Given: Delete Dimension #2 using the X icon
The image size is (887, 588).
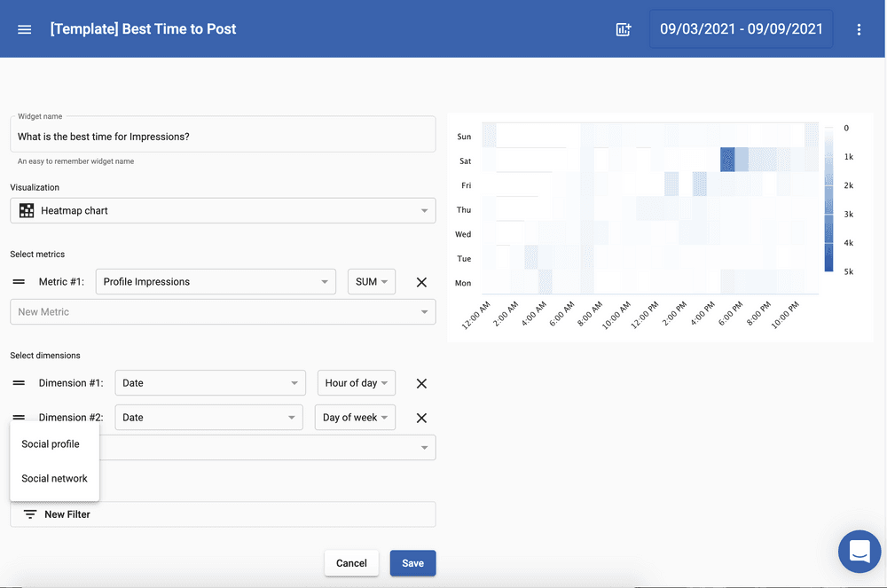Looking at the screenshot, I should point(421,418).
